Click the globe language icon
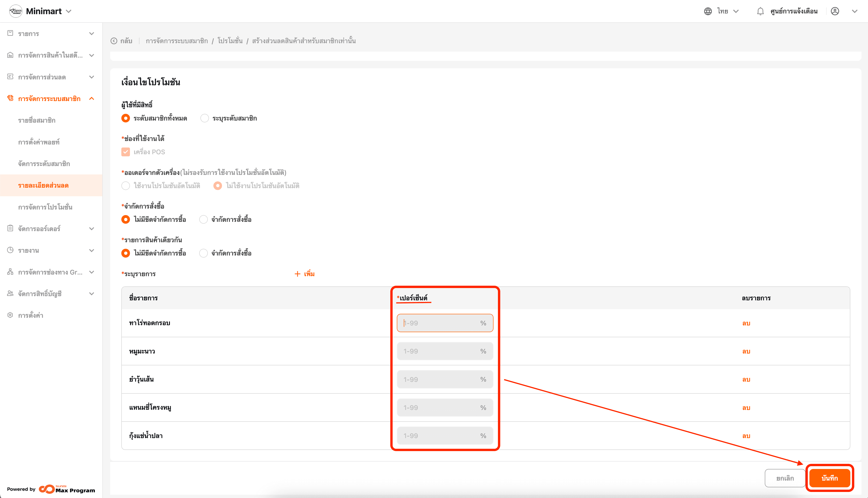The height and width of the screenshot is (498, 868). (708, 11)
